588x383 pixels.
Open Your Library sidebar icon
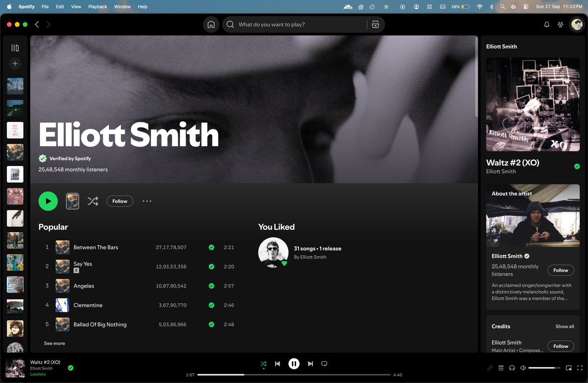[15, 48]
